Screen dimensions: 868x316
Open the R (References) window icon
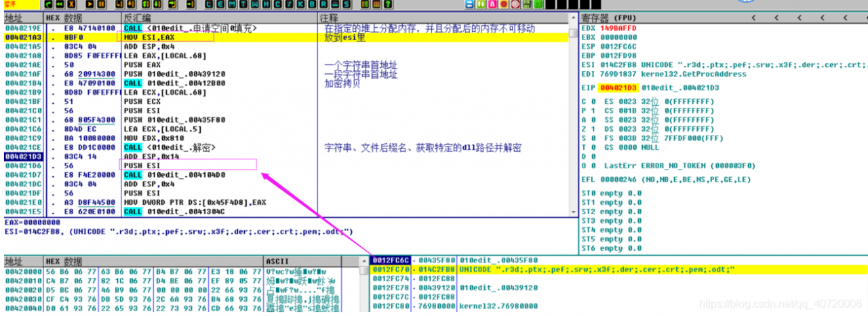pos(323,4)
